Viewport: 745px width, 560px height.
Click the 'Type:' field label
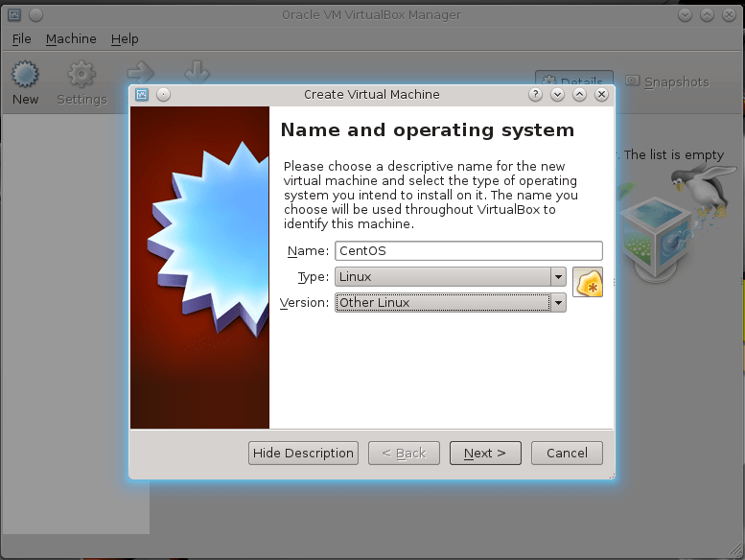click(x=314, y=277)
